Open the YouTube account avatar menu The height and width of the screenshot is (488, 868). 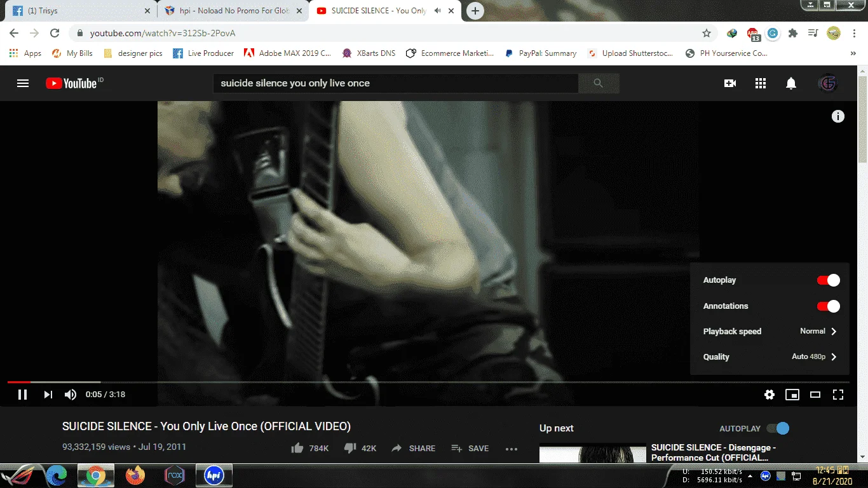827,83
